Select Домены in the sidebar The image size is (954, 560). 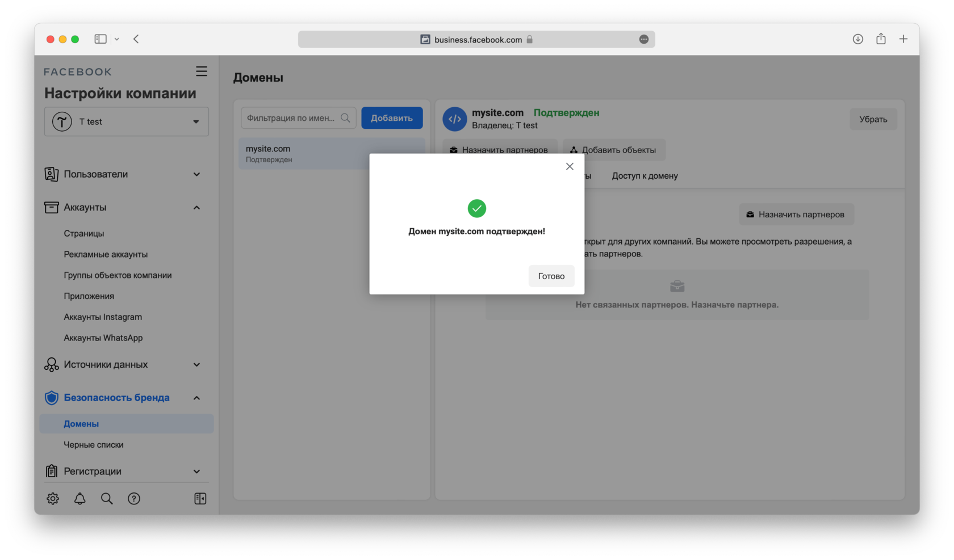[x=127, y=424]
